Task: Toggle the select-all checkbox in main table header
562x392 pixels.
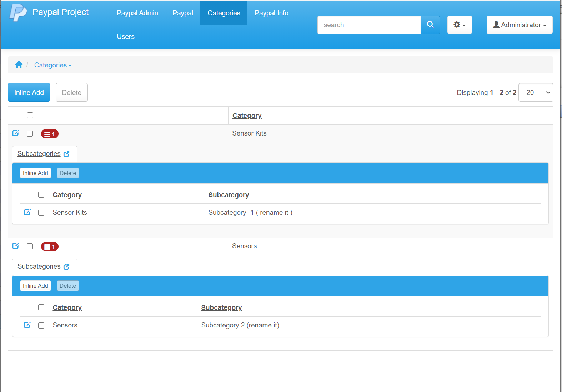Action: coord(30,115)
